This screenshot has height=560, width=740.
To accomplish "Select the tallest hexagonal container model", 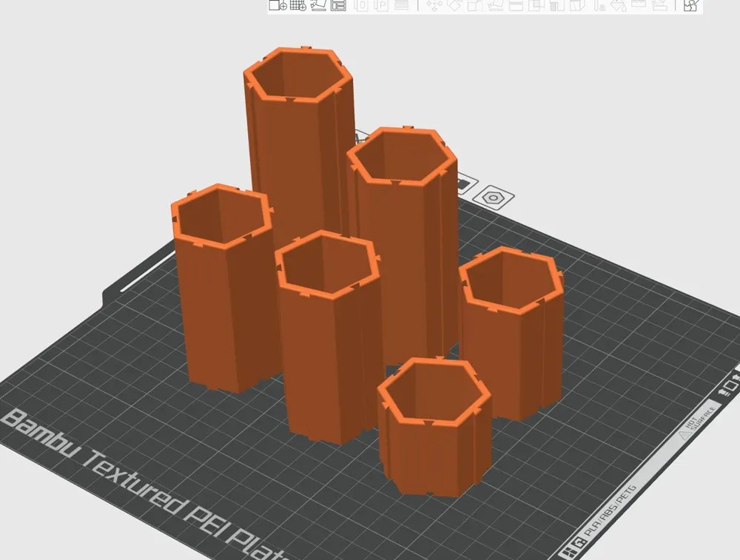I will [x=299, y=141].
